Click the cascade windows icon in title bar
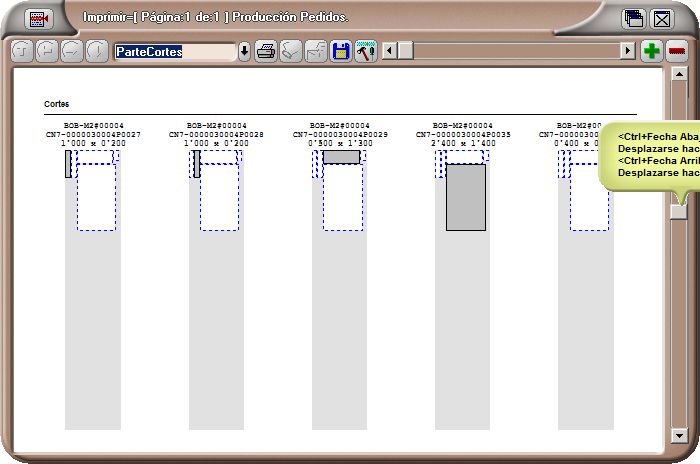700x464 pixels. tap(635, 18)
